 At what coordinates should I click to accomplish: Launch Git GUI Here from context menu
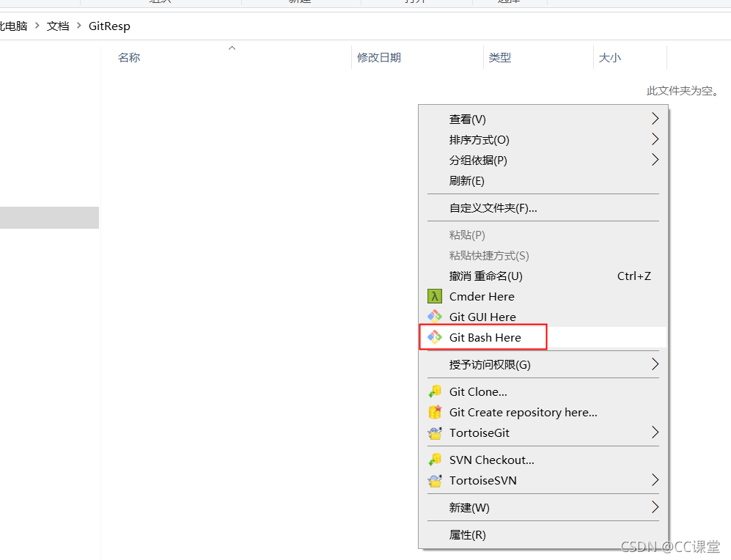click(543, 317)
